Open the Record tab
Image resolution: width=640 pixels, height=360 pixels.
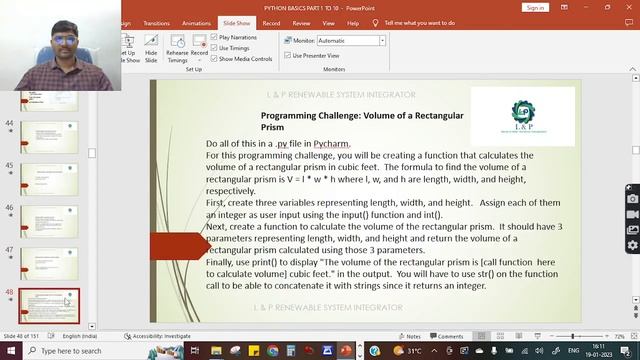[271, 23]
